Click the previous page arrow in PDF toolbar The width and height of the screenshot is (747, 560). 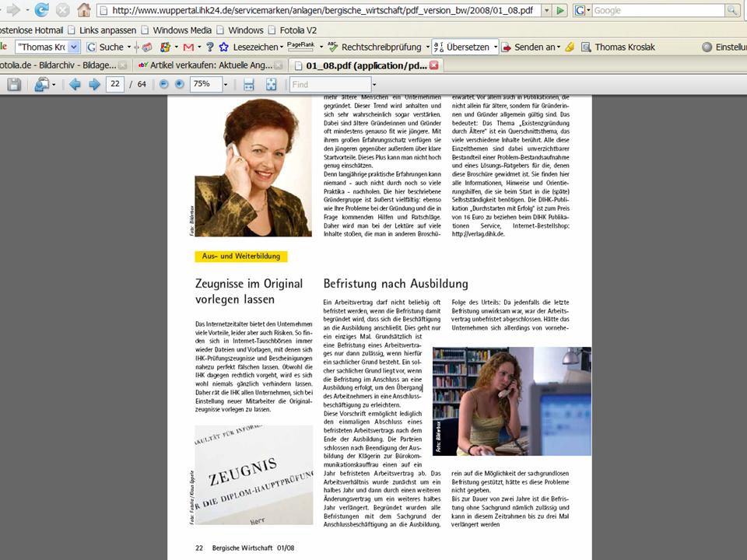pyautogui.click(x=75, y=84)
